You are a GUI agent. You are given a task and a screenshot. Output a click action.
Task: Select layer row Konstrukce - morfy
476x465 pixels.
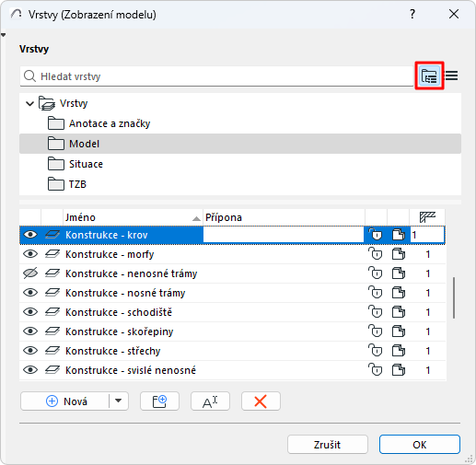(x=232, y=254)
